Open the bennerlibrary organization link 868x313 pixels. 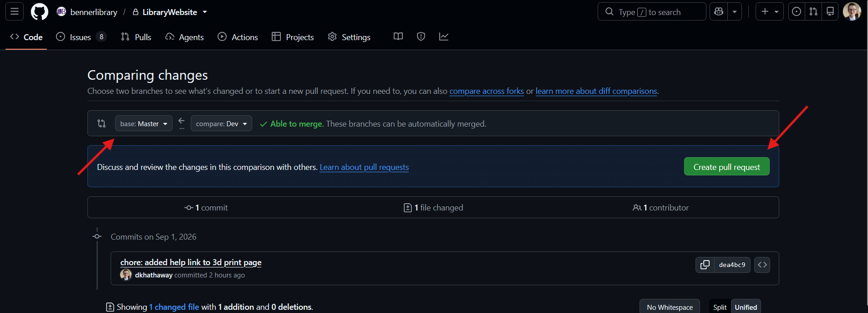(x=94, y=12)
